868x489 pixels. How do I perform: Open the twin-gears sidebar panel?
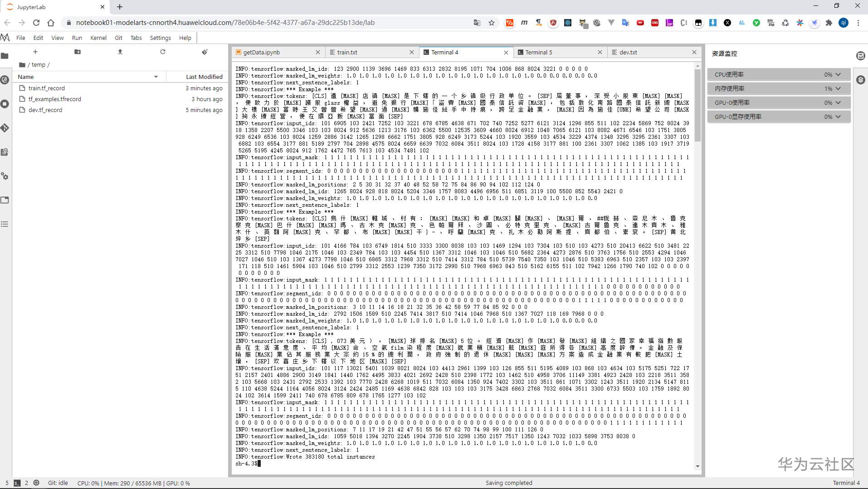point(5,176)
